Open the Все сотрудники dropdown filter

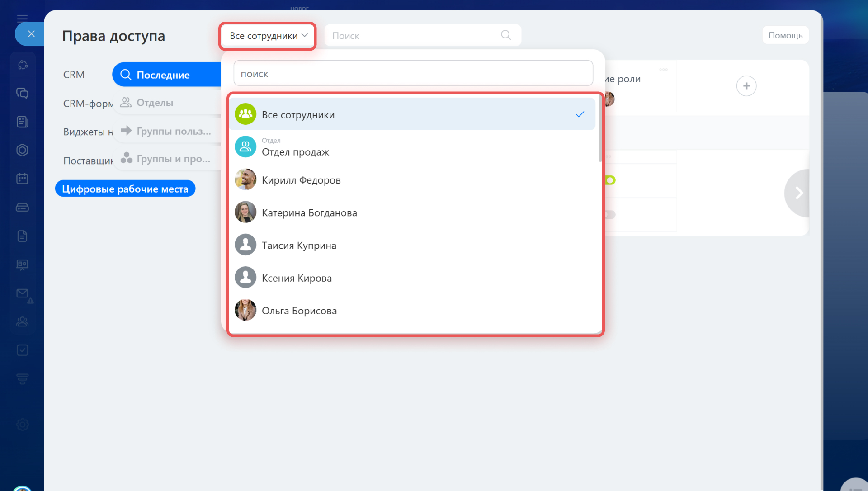268,36
